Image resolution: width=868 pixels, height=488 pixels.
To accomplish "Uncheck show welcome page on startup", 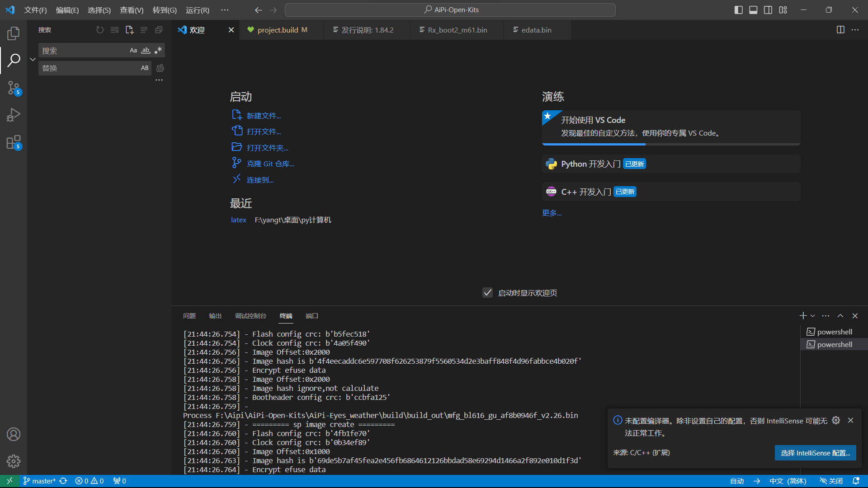I will [x=487, y=293].
